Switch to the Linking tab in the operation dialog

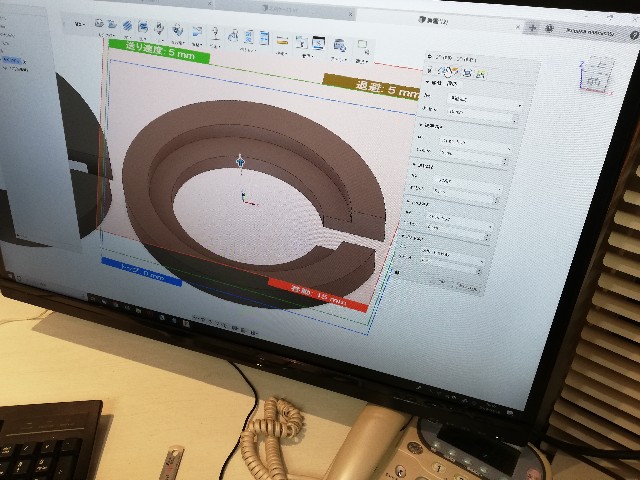point(481,75)
